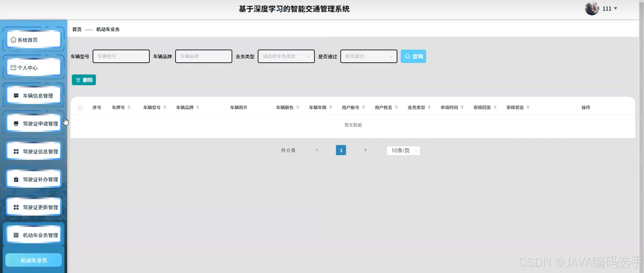Focus the 车辆品牌 search field
The width and height of the screenshot is (644, 273).
click(x=203, y=56)
